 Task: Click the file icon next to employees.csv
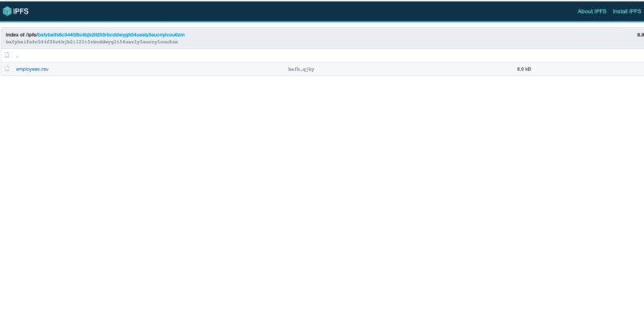point(7,69)
